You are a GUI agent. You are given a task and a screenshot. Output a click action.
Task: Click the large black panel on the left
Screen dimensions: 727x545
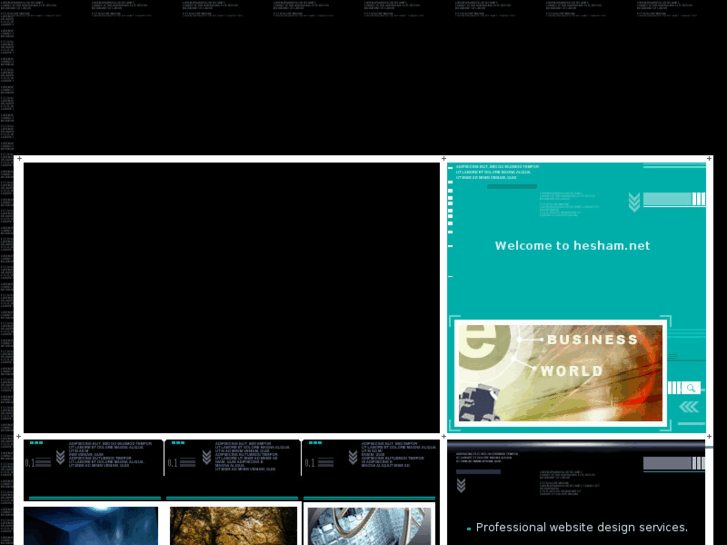(x=232, y=297)
